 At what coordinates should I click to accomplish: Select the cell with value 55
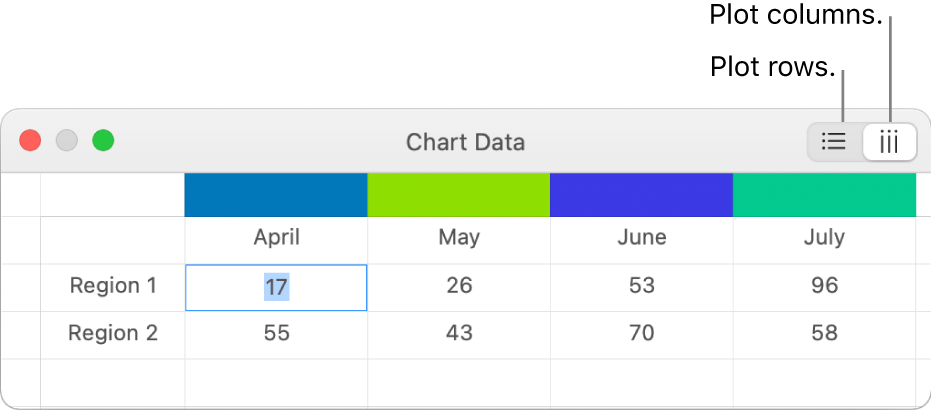[276, 333]
